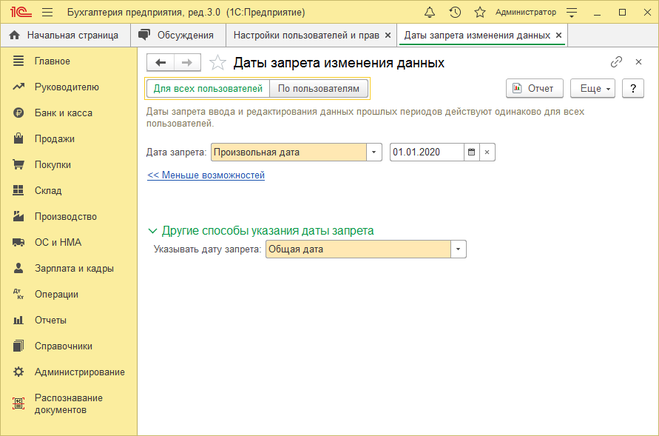Switch to the 'По пользователям' mode
Screen dimensions: 659x436
coord(318,89)
